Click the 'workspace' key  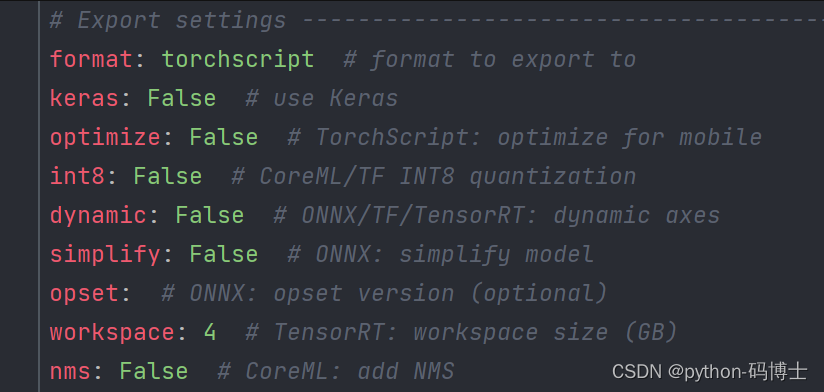(x=112, y=333)
